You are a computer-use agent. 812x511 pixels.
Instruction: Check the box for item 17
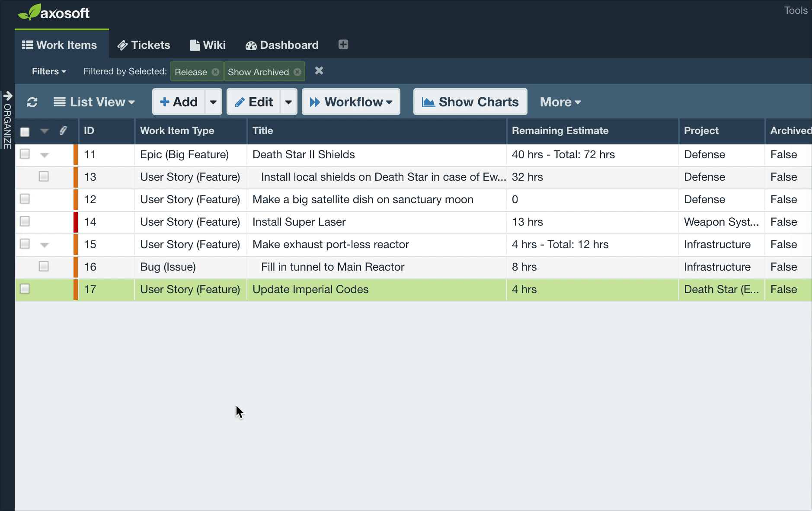[25, 289]
